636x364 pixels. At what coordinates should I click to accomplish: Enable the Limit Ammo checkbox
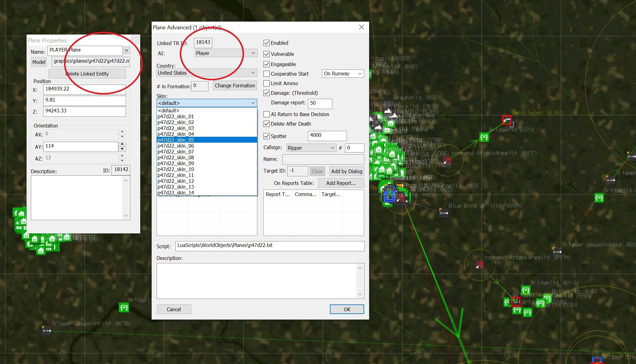[267, 83]
